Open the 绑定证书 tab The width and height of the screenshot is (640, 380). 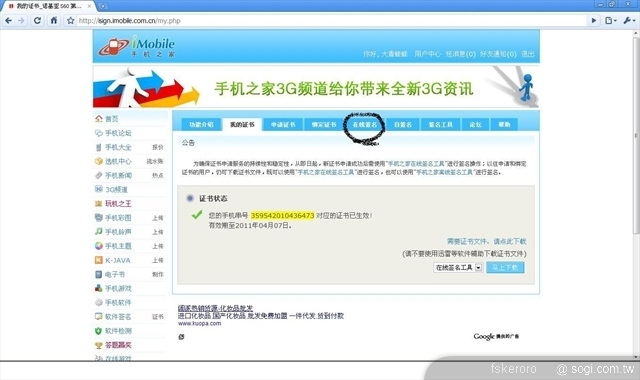pos(324,124)
